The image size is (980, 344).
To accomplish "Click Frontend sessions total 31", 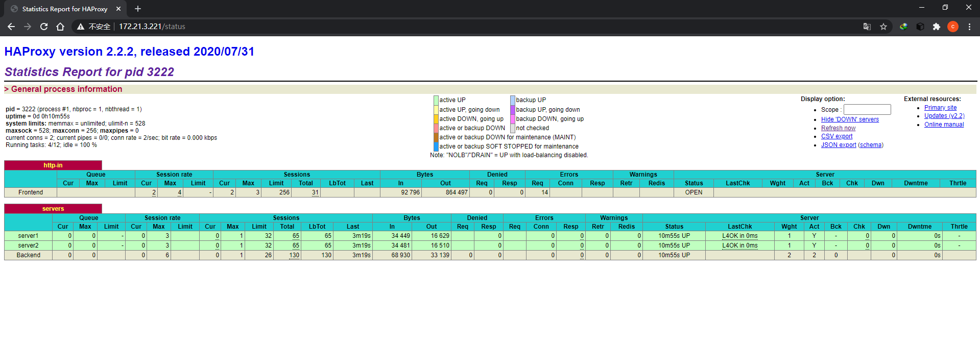I will pos(315,192).
